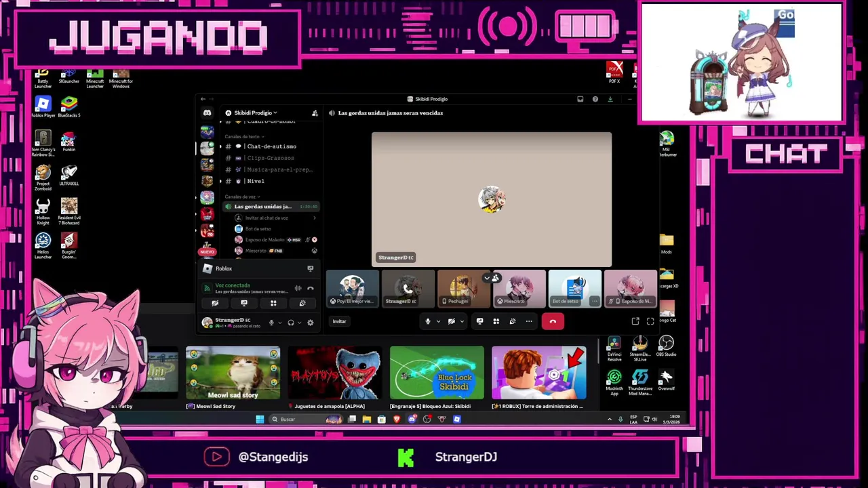868x488 pixels.
Task: Share screen from call control bar
Action: [x=479, y=321]
